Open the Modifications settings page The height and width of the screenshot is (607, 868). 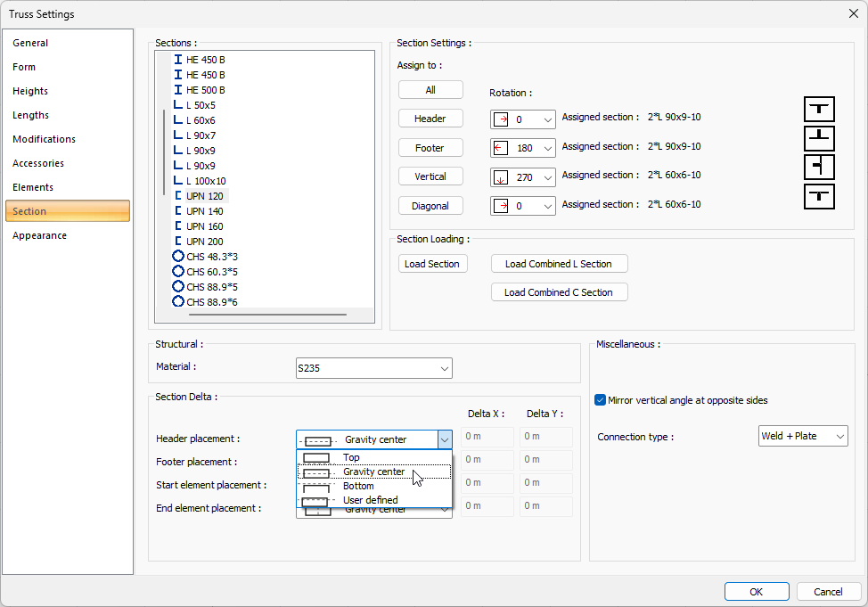click(45, 139)
